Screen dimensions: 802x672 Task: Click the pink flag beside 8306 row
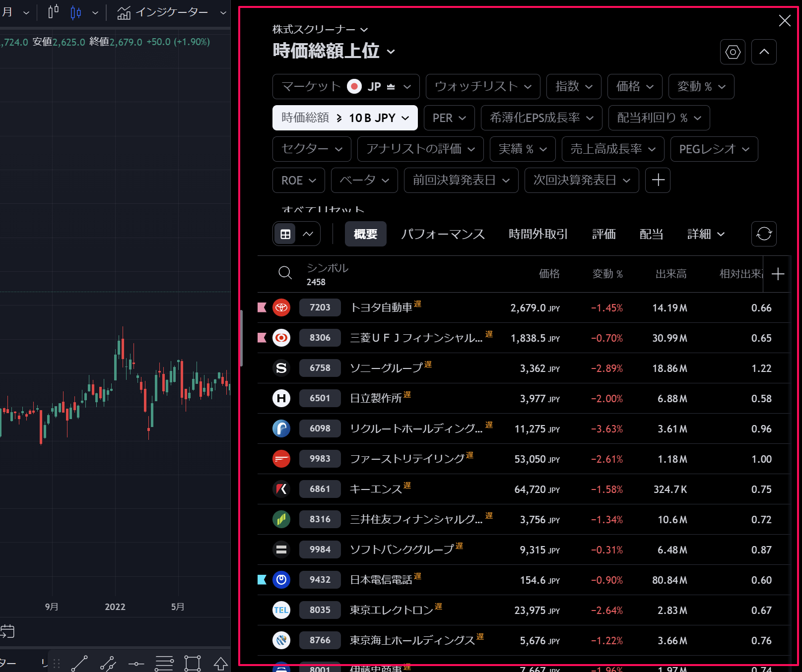tap(262, 338)
